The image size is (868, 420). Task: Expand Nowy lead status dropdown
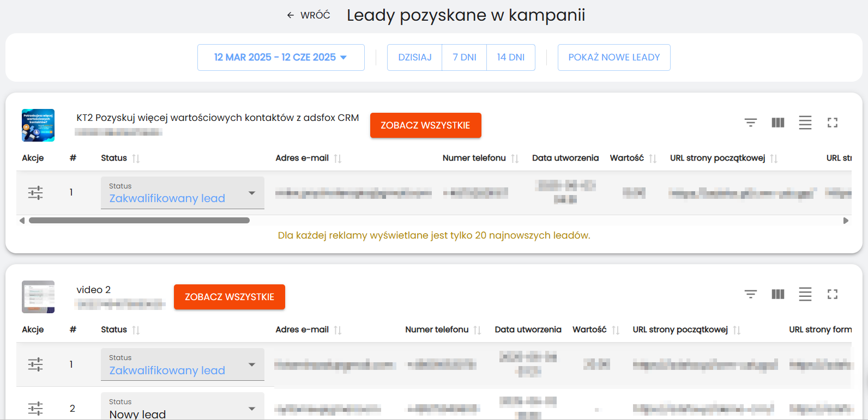click(252, 409)
